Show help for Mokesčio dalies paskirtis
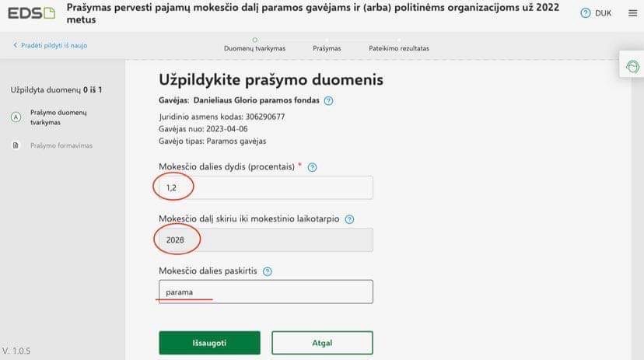Image resolution: width=644 pixels, height=360 pixels. (x=268, y=271)
